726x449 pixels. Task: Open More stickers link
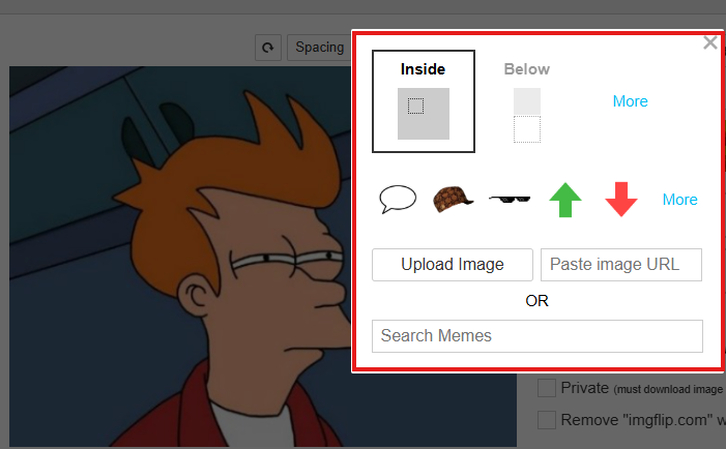[x=680, y=200]
